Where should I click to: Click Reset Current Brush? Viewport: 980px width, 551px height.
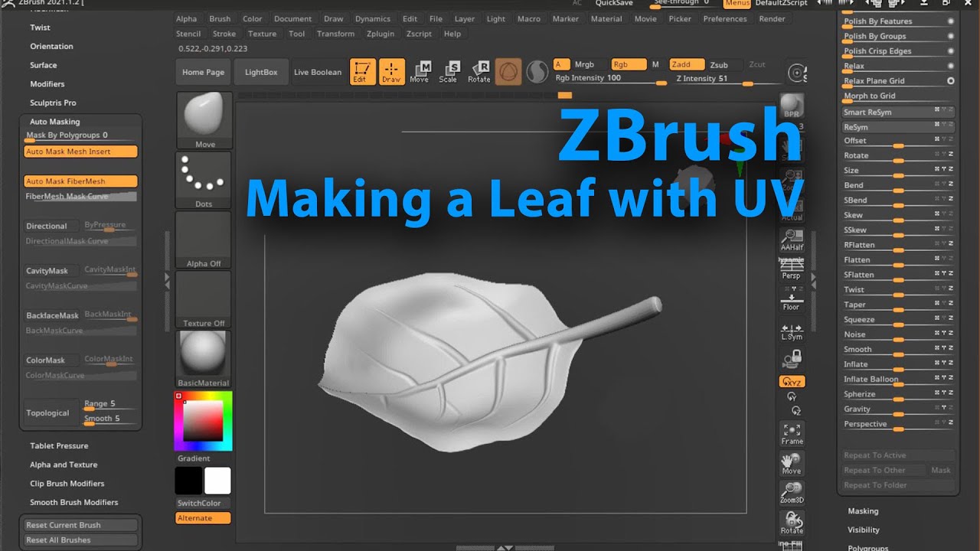(80, 525)
